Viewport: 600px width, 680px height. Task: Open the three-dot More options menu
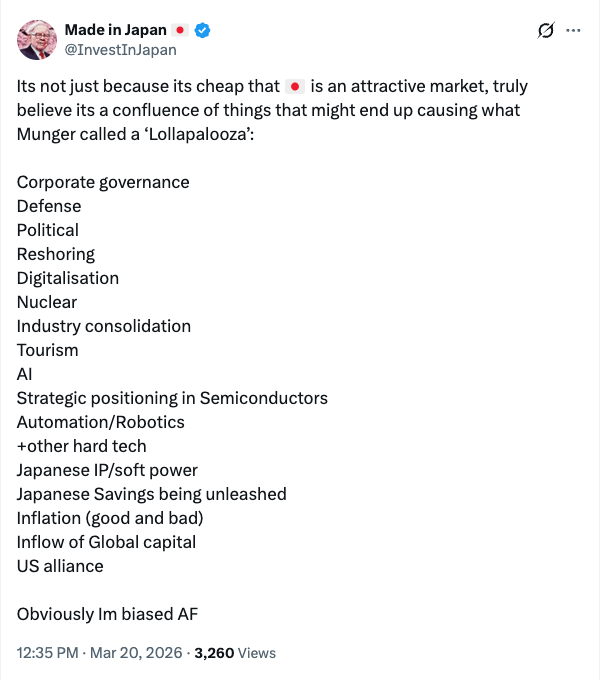tap(573, 30)
